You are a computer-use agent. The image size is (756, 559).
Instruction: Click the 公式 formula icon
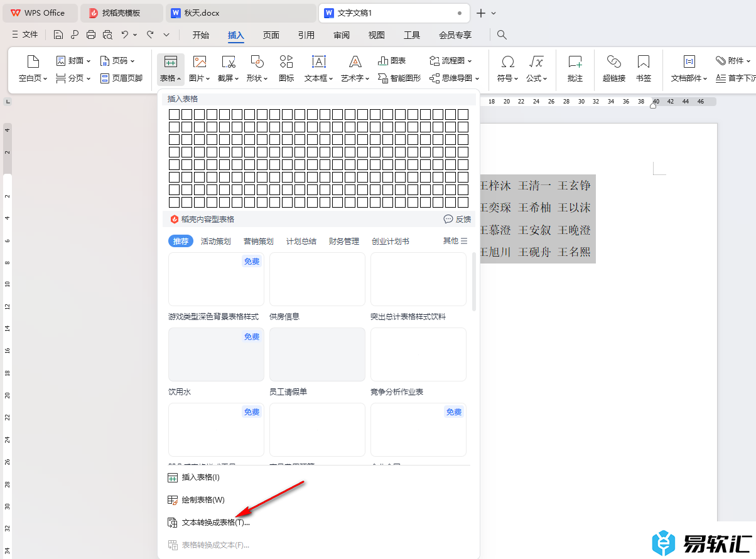coord(536,61)
